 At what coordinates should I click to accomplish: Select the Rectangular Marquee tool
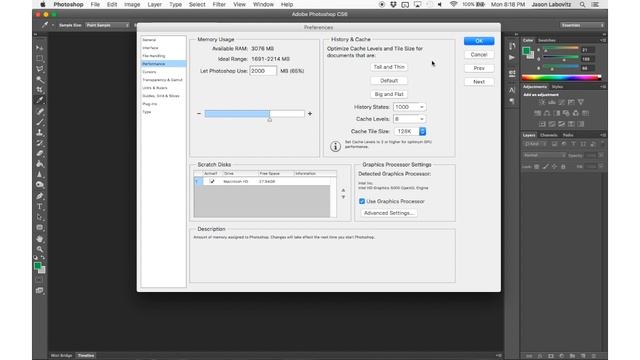(40, 58)
